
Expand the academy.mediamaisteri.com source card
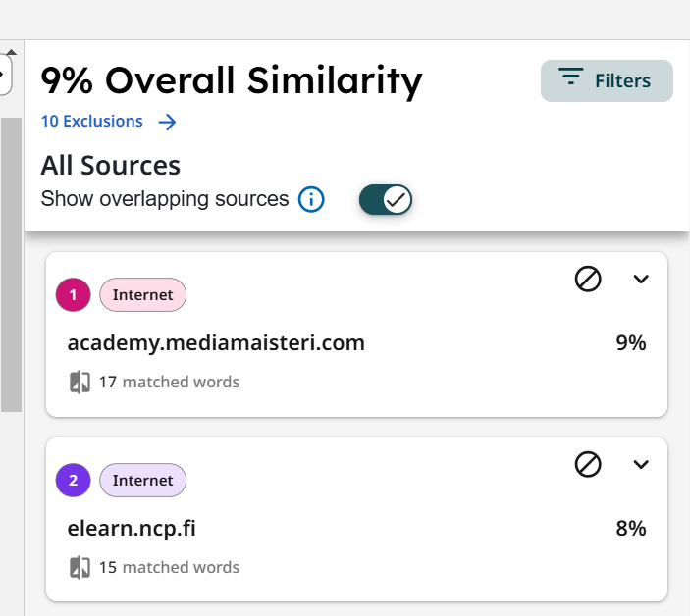click(x=641, y=279)
